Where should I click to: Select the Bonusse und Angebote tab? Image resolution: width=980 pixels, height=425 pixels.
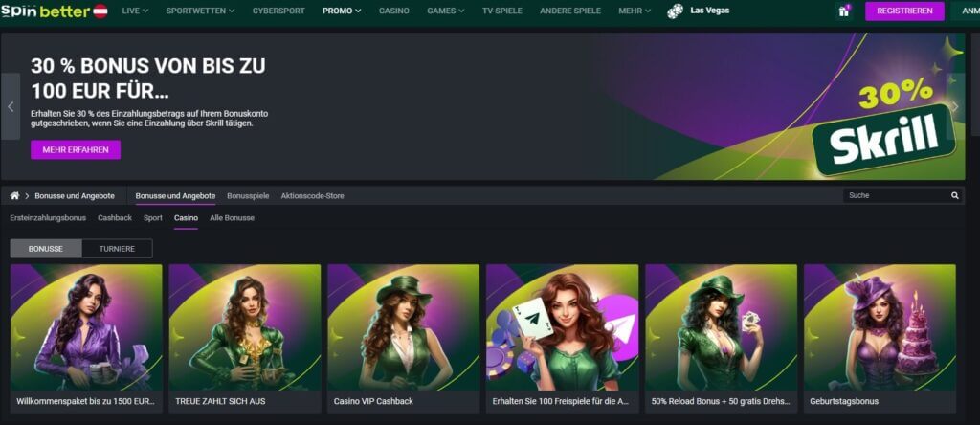pyautogui.click(x=176, y=195)
